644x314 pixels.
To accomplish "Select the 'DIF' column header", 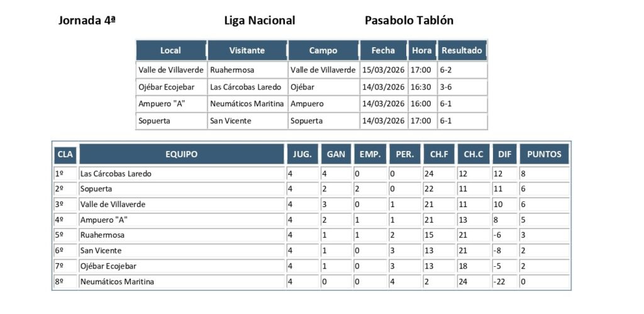I will [505, 154].
